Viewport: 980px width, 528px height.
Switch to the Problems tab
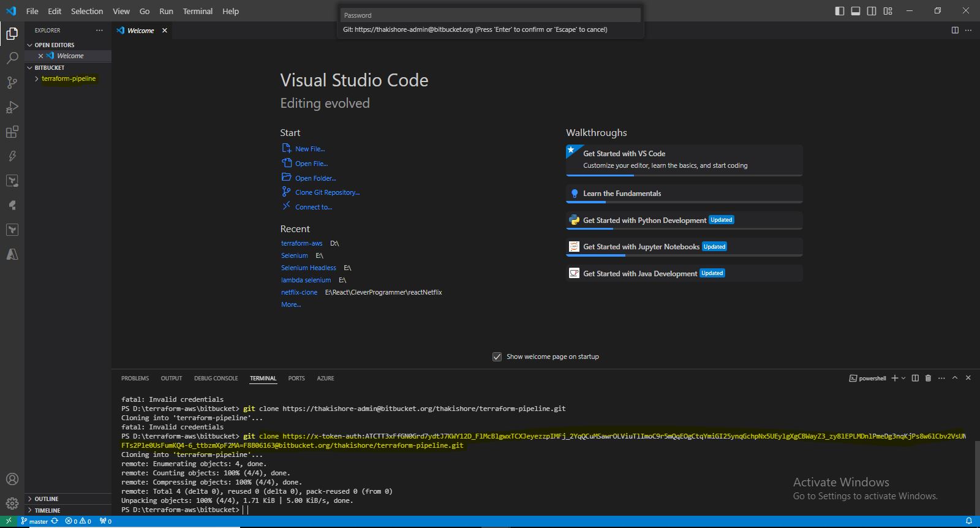tap(135, 378)
